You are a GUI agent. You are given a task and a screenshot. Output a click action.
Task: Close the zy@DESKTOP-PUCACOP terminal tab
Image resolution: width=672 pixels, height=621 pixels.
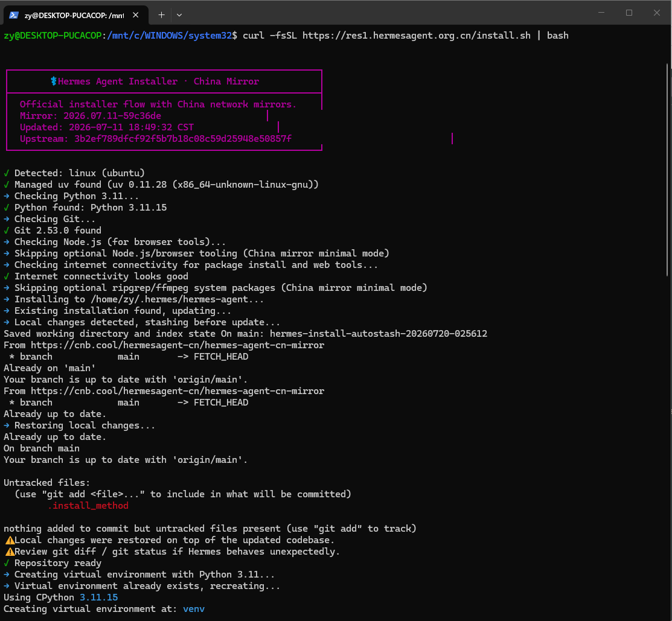(x=135, y=15)
